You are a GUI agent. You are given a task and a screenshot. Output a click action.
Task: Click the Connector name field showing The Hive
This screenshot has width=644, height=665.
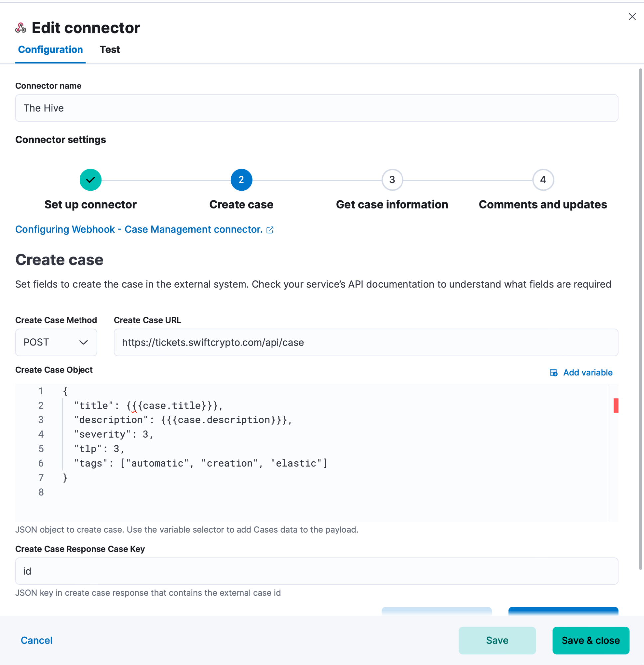[x=317, y=108]
